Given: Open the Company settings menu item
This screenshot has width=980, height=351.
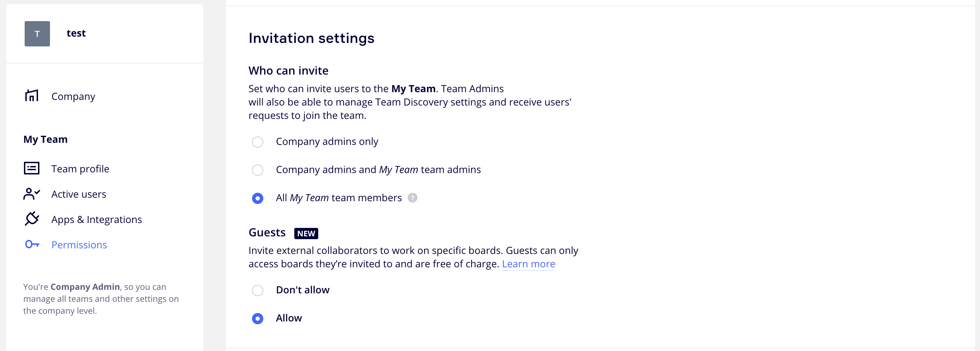Looking at the screenshot, I should pyautogui.click(x=73, y=96).
